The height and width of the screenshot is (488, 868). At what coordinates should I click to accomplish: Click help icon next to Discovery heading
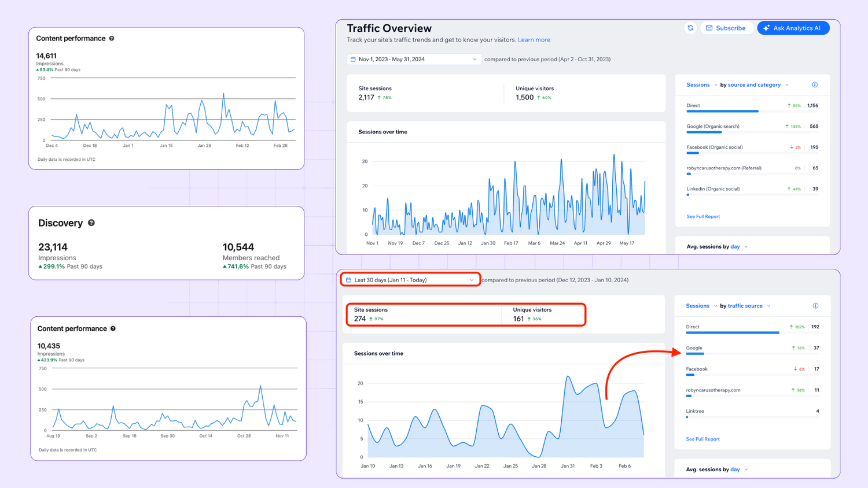coord(91,223)
